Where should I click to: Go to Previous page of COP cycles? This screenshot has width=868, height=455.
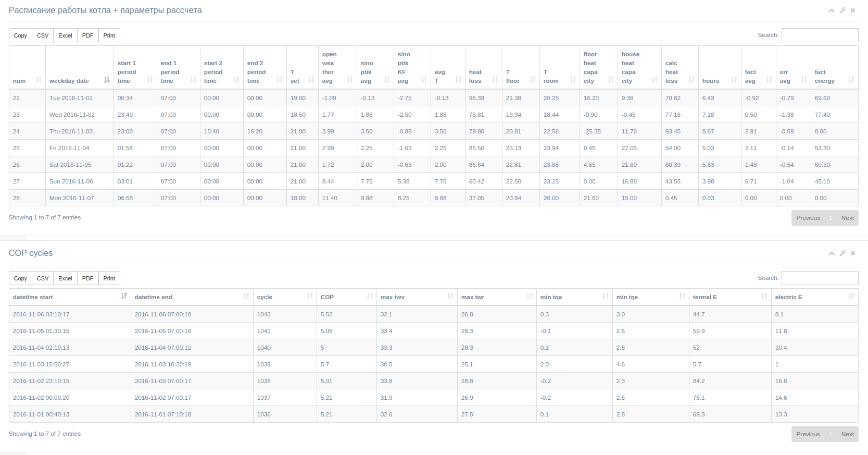[x=808, y=434]
